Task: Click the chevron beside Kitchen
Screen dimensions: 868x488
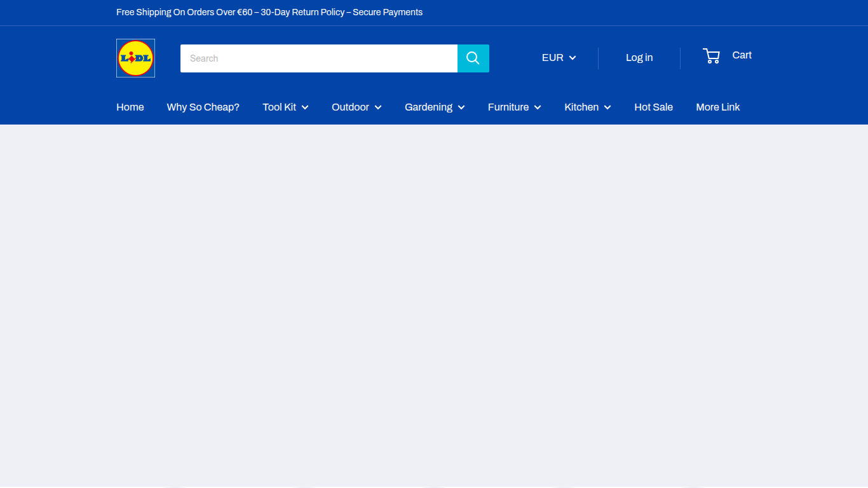Action: [607, 108]
